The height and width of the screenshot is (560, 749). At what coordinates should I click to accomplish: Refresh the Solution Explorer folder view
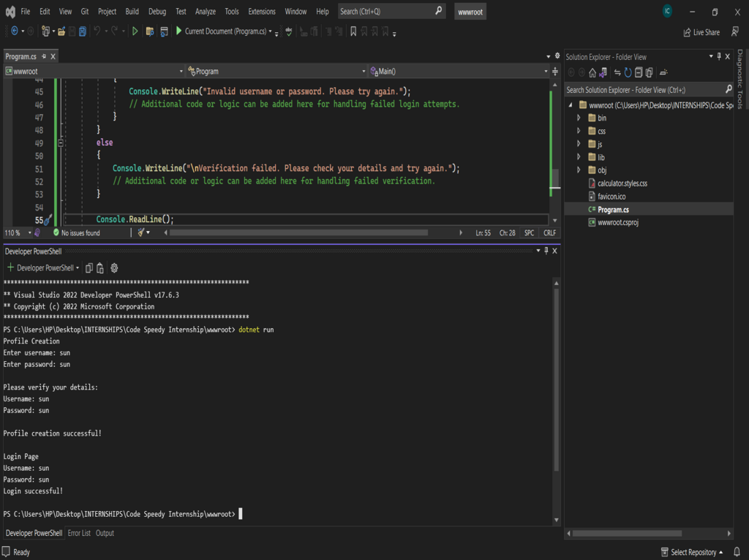(x=628, y=72)
